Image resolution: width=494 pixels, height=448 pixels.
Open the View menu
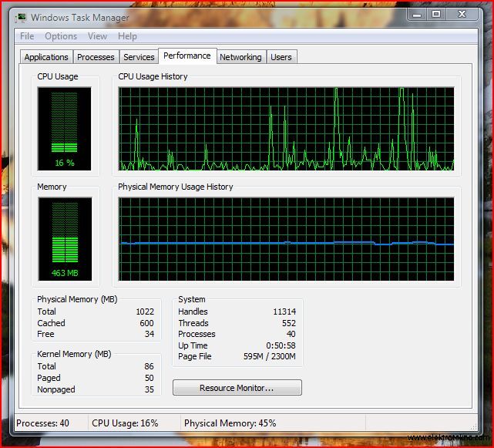(x=97, y=36)
